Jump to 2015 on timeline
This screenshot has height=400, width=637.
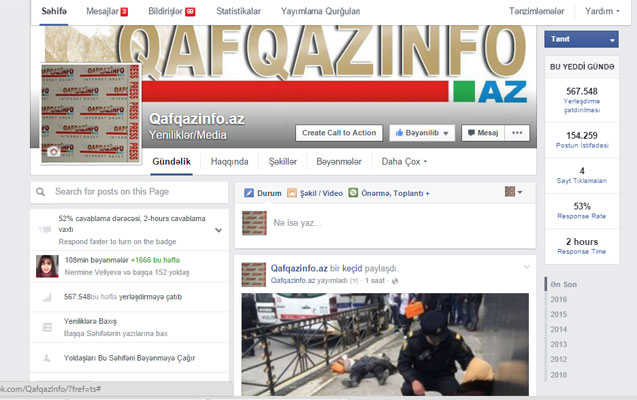(x=559, y=314)
